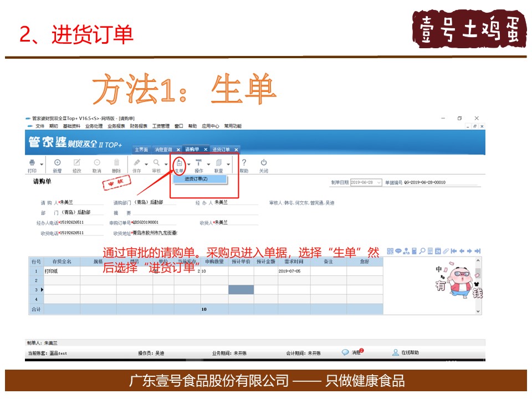
Task: Expand the dropdown arrow beside 联查
Action: point(228,164)
